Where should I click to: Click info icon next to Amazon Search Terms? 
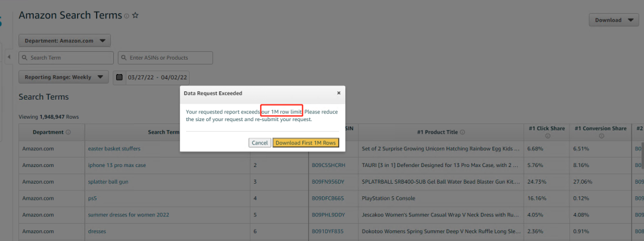126,16
